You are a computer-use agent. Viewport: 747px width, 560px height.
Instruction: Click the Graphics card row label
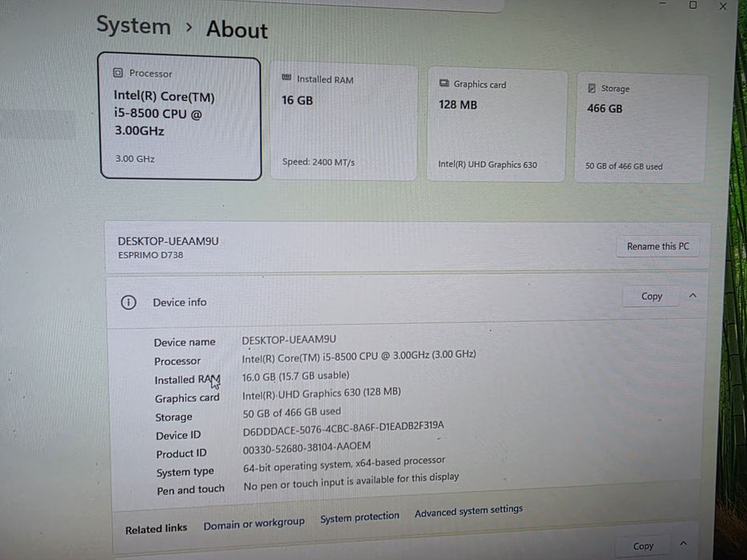pos(187,398)
